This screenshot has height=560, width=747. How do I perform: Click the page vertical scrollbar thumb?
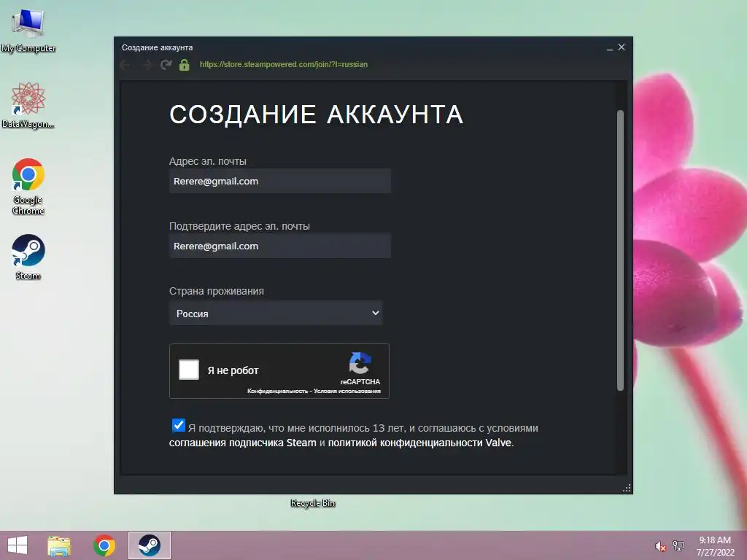620,251
